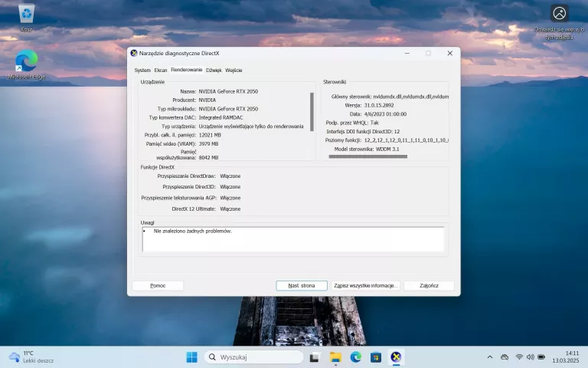Launch Microsoft Edge from the taskbar
This screenshot has height=368, width=588.
(355, 357)
